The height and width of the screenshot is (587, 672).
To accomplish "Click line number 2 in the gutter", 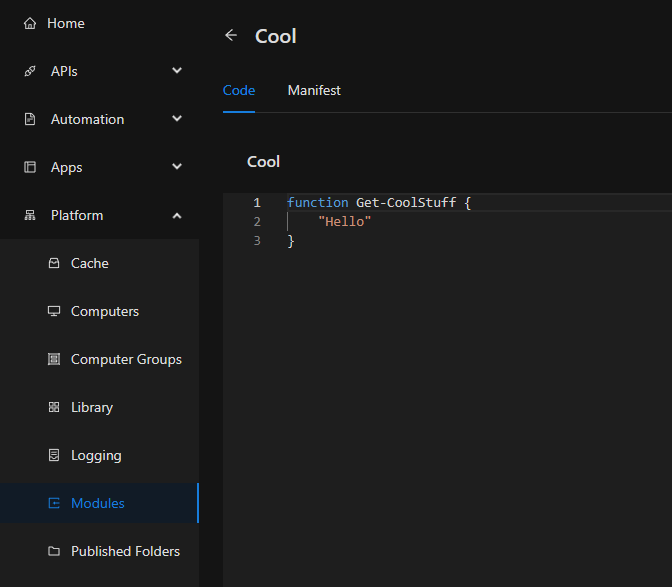I will coord(257,222).
